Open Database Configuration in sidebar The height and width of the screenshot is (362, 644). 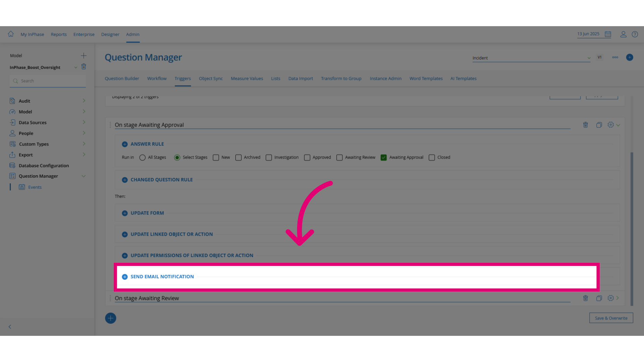click(x=44, y=166)
